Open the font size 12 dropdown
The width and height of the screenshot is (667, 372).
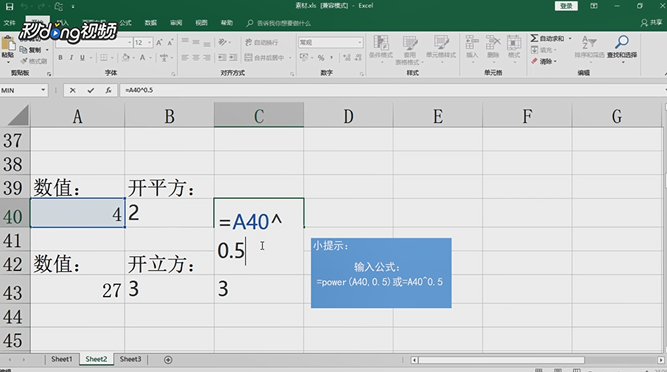coord(149,43)
